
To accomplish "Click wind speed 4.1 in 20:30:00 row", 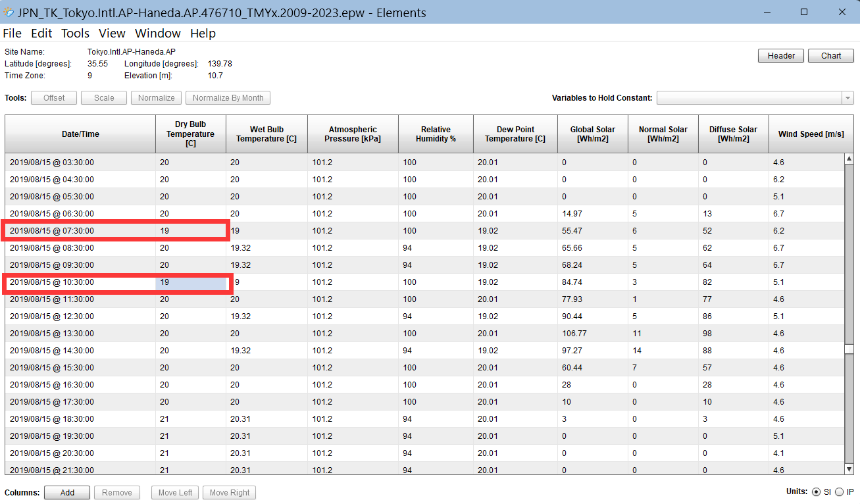I will tap(806, 453).
